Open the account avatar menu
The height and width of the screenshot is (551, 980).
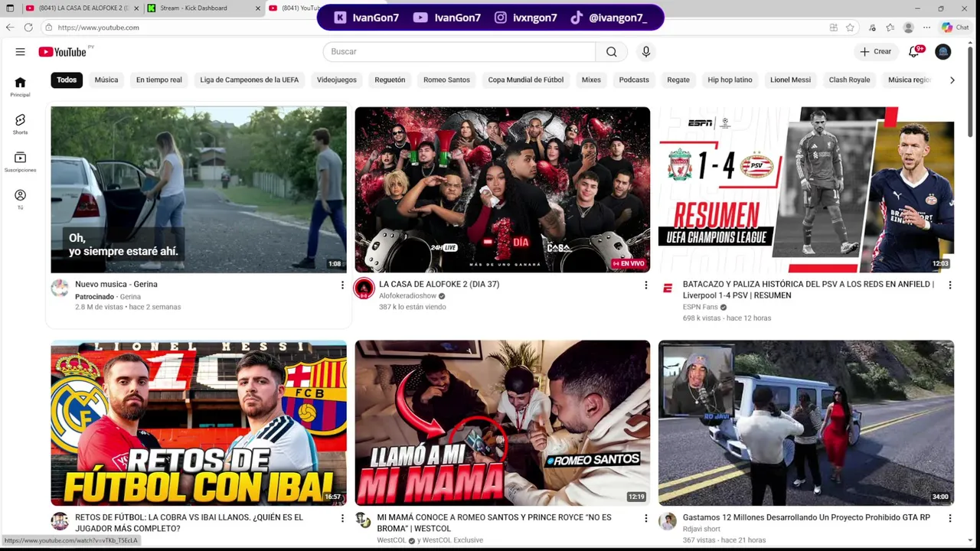click(x=943, y=51)
